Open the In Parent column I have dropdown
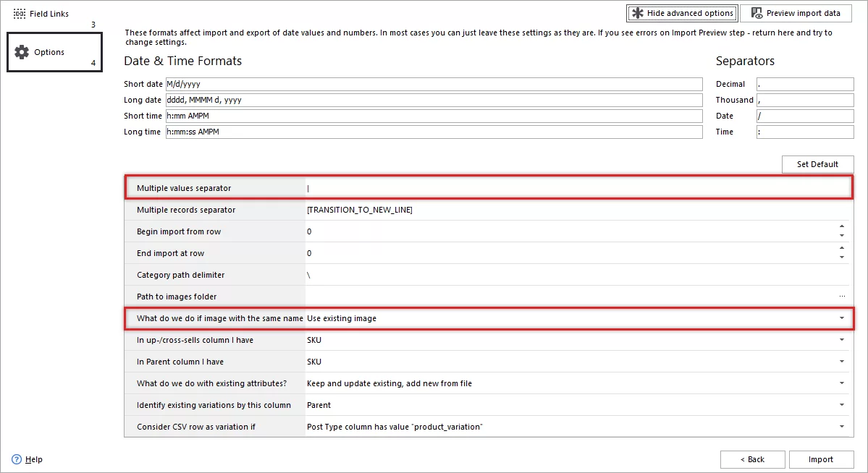Screen dimensions: 868x473 tap(841, 362)
